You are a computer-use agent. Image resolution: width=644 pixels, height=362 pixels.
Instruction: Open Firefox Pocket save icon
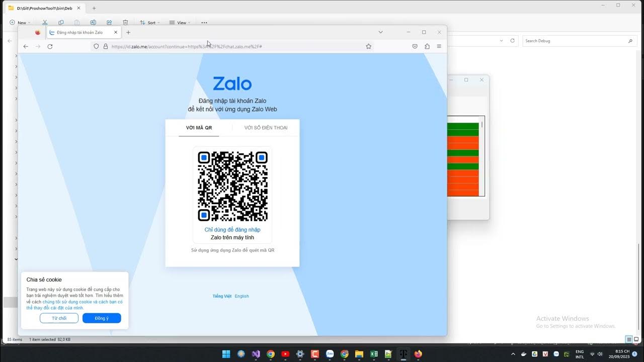pyautogui.click(x=415, y=46)
